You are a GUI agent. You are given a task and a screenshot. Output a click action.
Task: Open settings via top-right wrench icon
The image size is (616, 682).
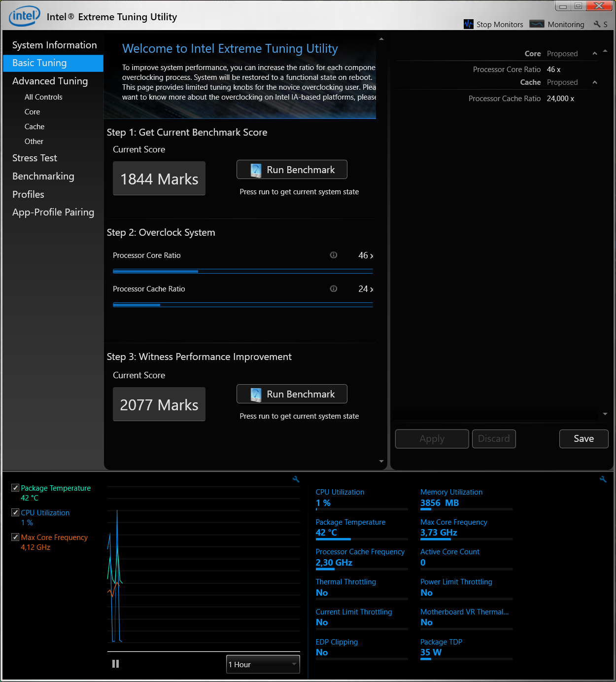pos(597,24)
